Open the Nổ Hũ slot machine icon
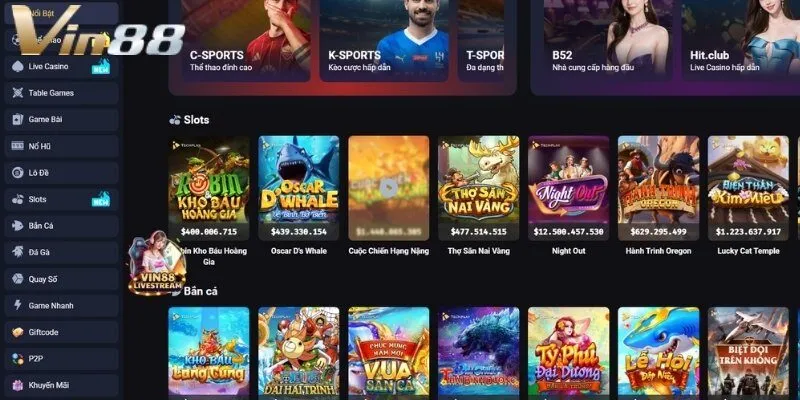This screenshot has height=400, width=800. point(17,146)
